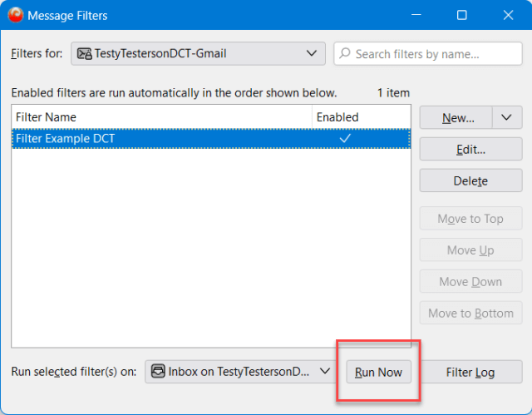Viewport: 532px width, 415px height.
Task: Click the Enabled column header
Action: [x=362, y=117]
